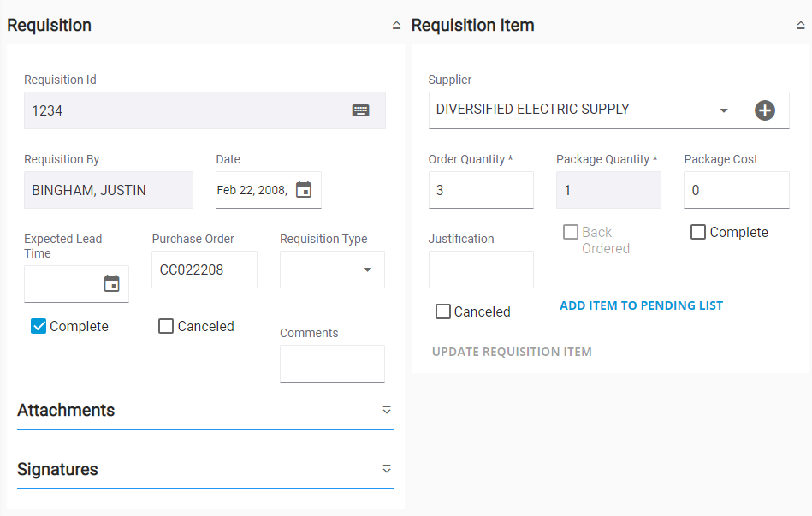Uncheck the Requisition Complete checkbox
812x516 pixels.
[x=39, y=326]
